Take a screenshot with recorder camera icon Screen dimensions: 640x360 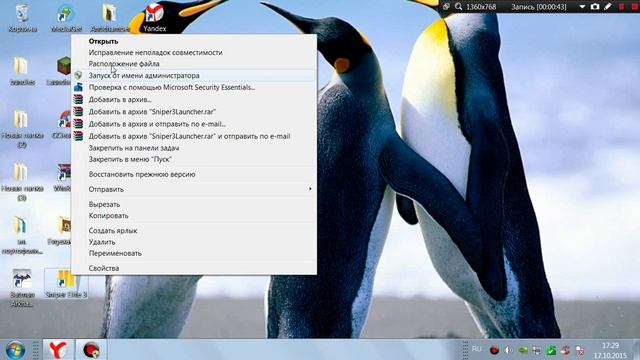click(x=595, y=7)
